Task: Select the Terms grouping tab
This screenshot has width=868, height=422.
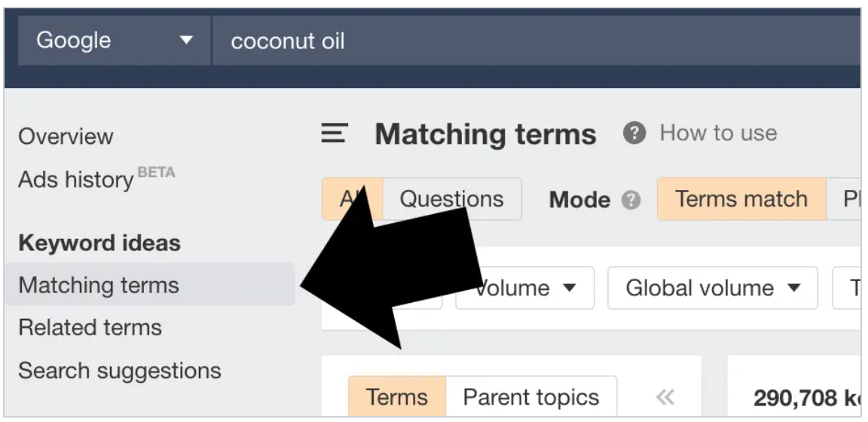Action: [397, 397]
